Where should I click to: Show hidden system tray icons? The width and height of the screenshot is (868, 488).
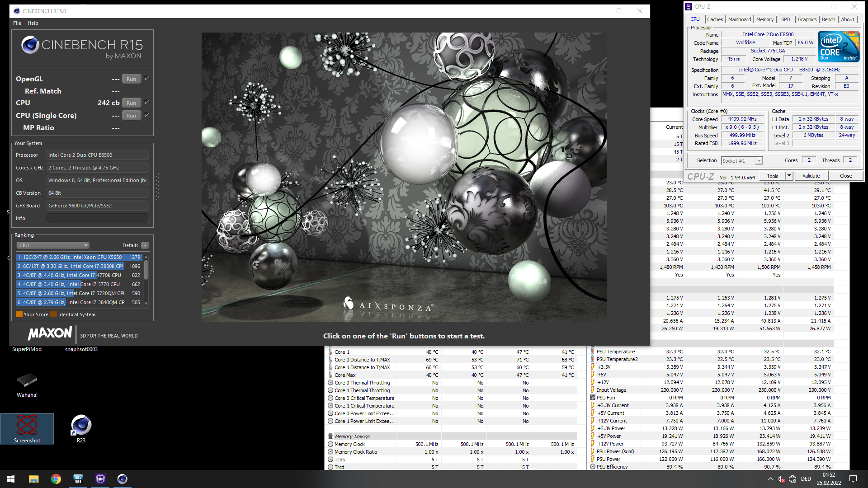point(770,479)
